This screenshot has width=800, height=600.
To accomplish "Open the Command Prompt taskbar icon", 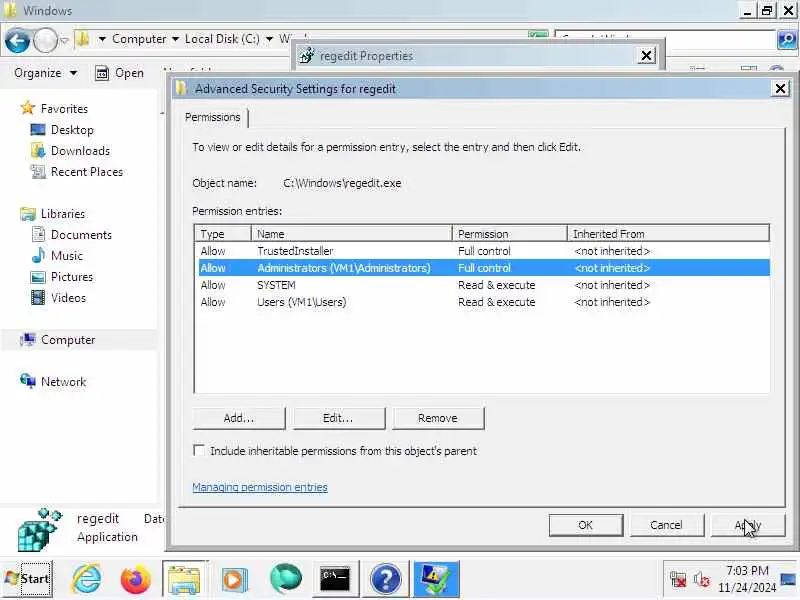I will point(335,579).
